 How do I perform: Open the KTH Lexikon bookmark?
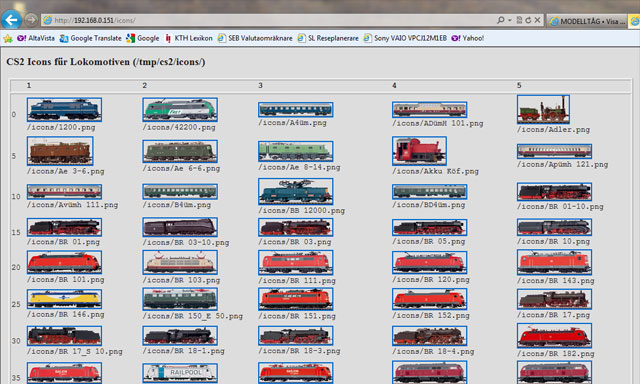[189, 38]
